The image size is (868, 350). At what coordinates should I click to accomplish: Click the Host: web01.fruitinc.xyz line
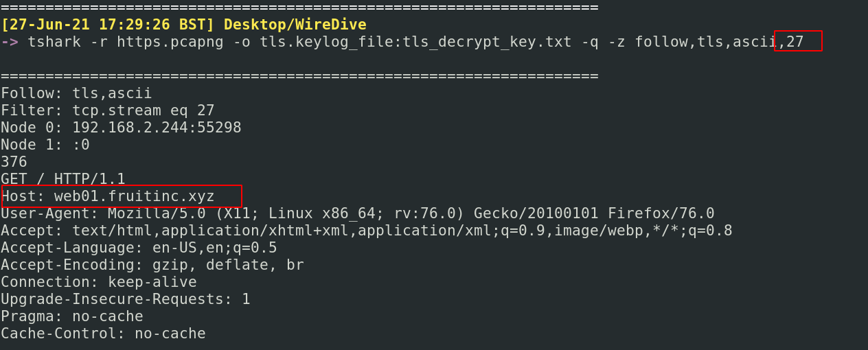[108, 196]
